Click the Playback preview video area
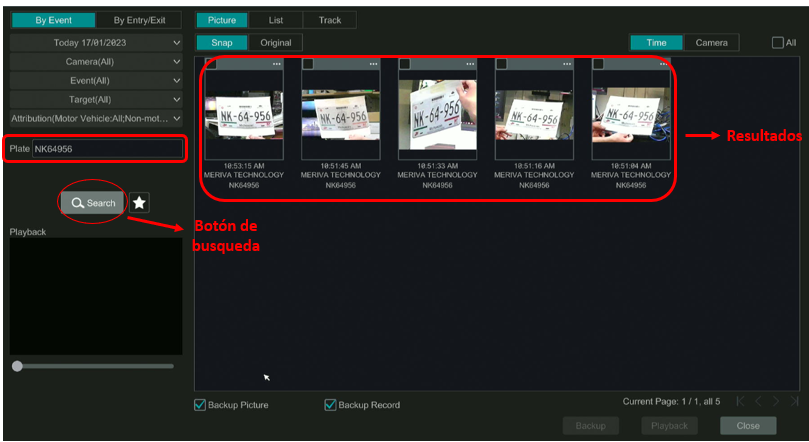 (96, 296)
